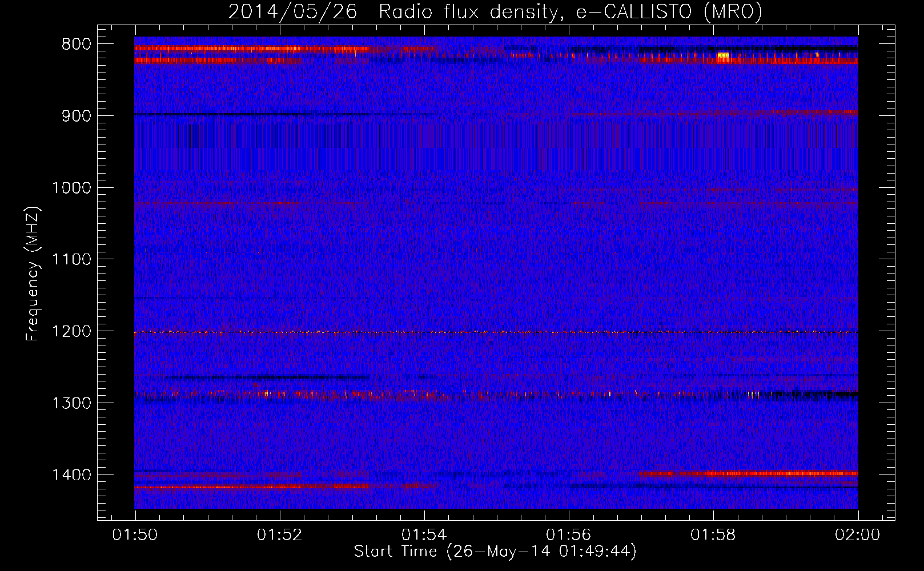Click the 01:56 time tick label
924x571 pixels.
tap(569, 535)
